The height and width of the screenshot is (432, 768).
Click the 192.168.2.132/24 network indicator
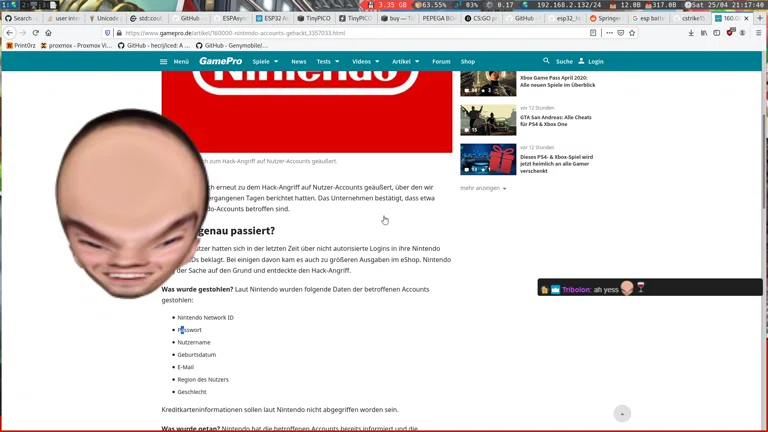click(x=568, y=5)
